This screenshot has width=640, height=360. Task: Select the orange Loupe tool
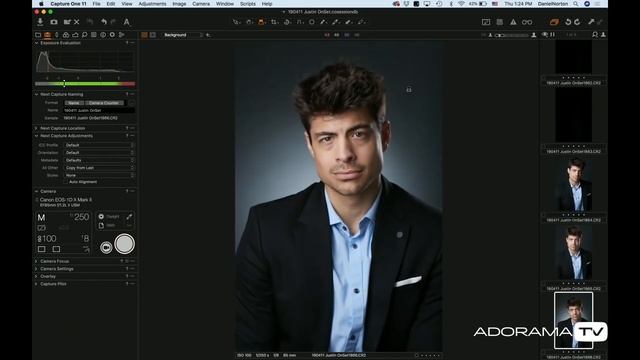point(261,22)
